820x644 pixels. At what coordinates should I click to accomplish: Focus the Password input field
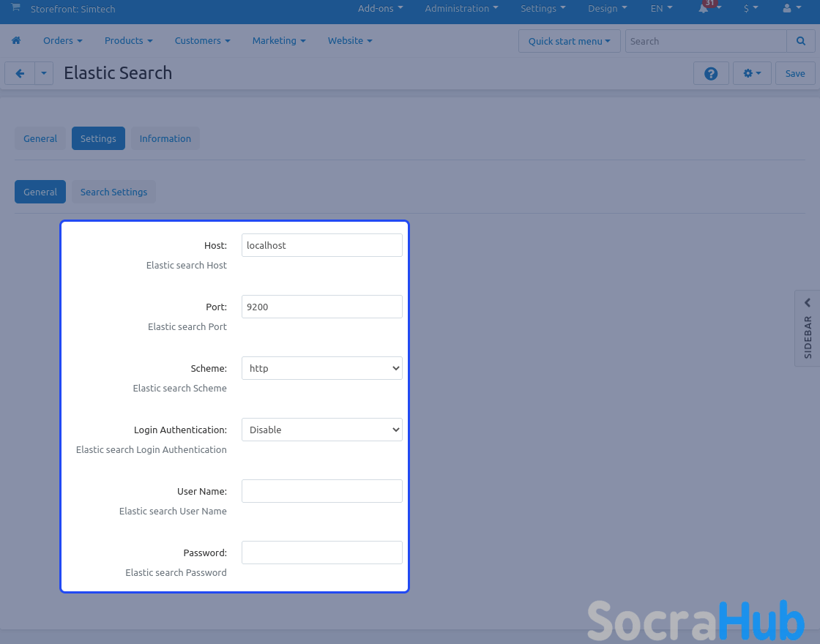[322, 553]
